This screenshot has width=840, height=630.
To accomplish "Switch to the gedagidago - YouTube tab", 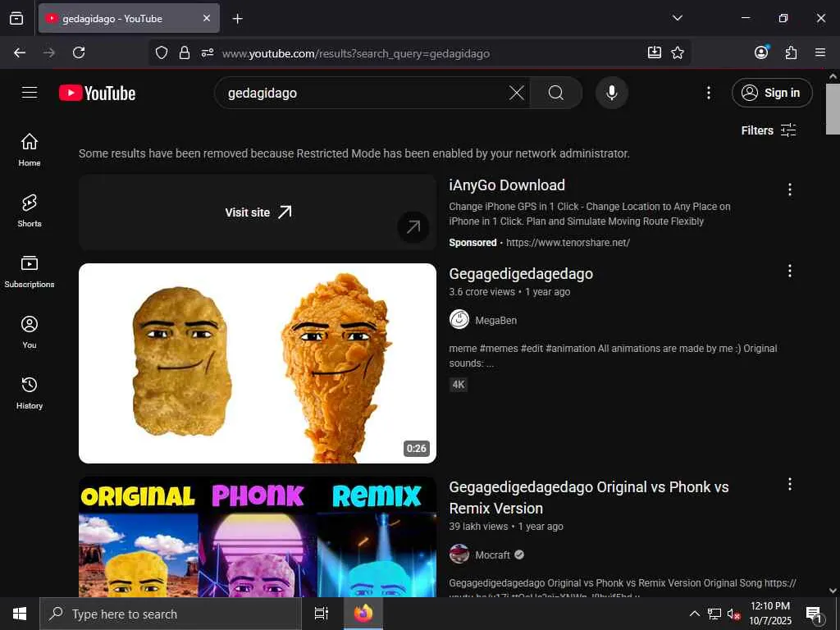I will [x=129, y=18].
